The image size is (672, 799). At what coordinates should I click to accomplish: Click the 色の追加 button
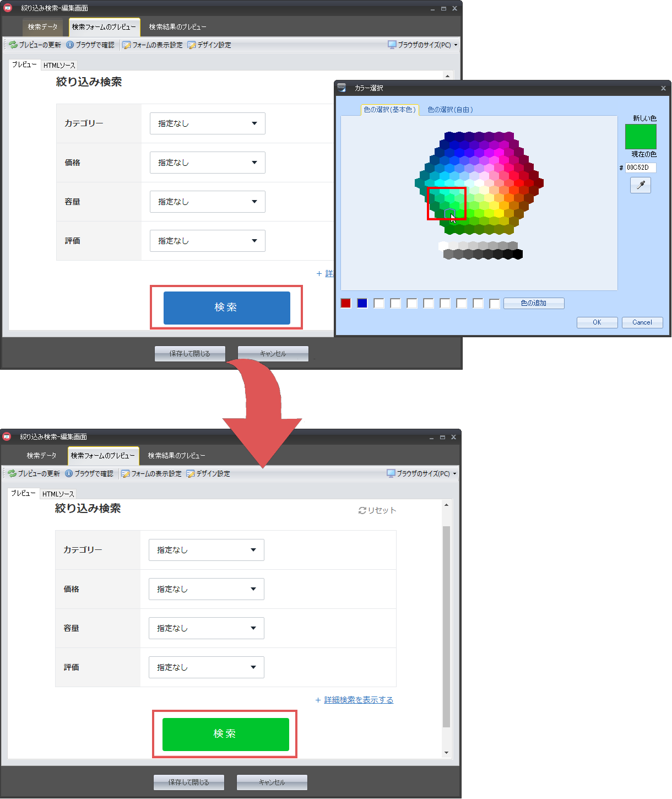click(x=533, y=303)
